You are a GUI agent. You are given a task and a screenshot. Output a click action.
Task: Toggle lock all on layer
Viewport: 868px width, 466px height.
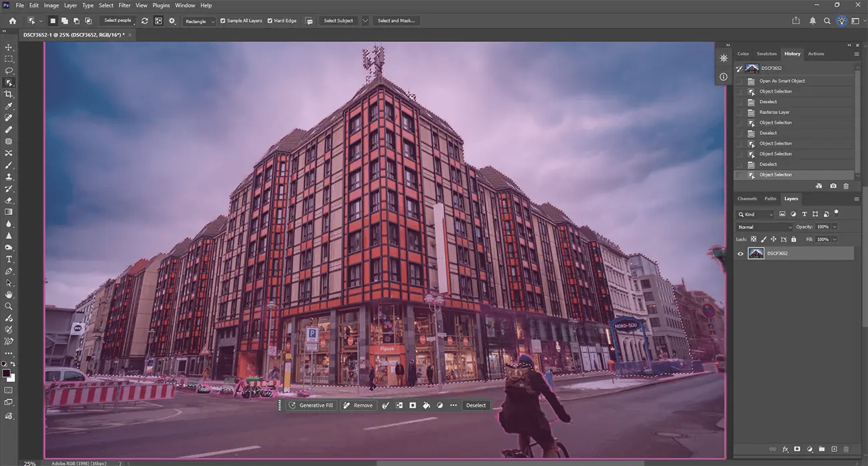[793, 239]
